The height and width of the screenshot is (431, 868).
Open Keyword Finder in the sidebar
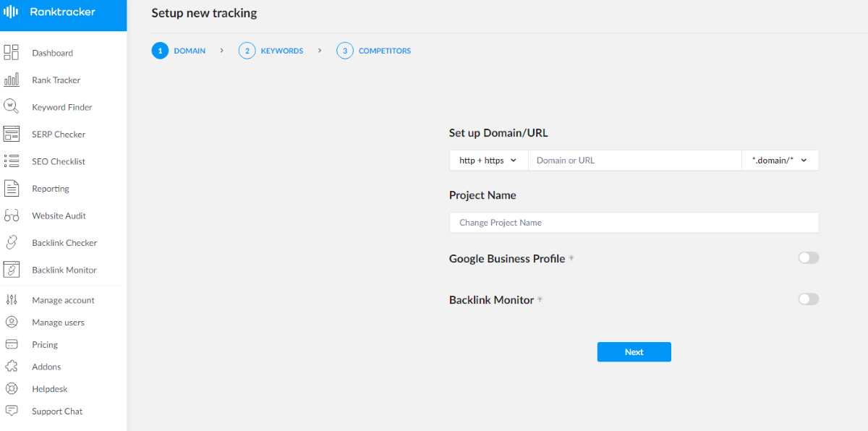pyautogui.click(x=62, y=107)
